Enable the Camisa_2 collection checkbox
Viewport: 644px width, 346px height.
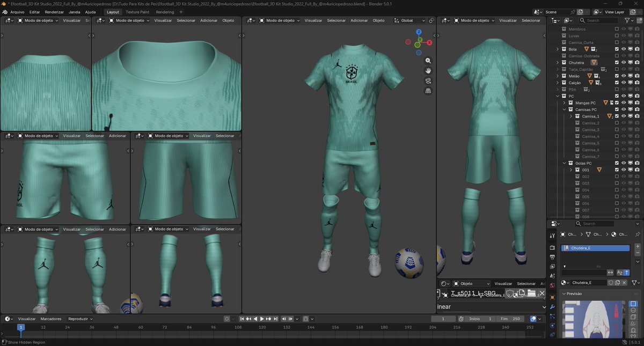point(617,123)
